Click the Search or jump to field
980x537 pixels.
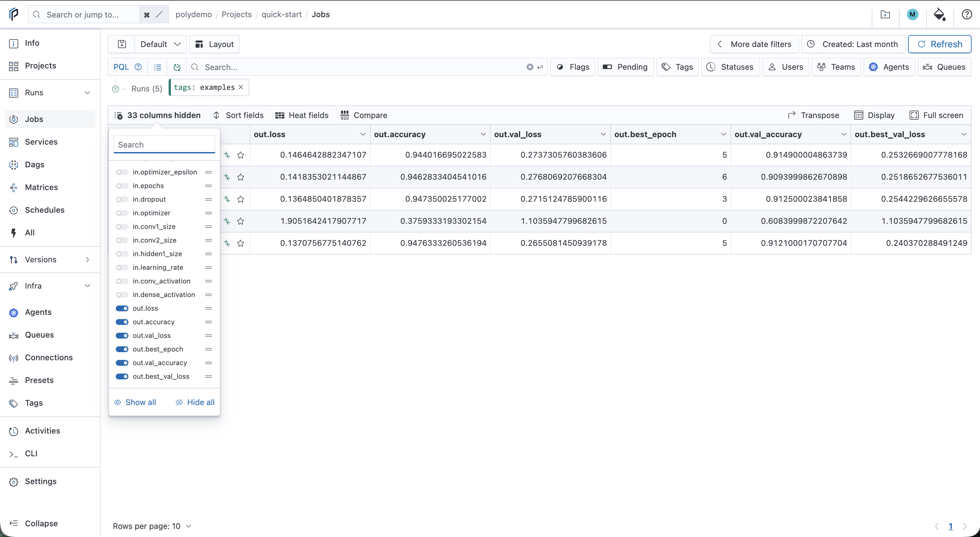click(84, 15)
